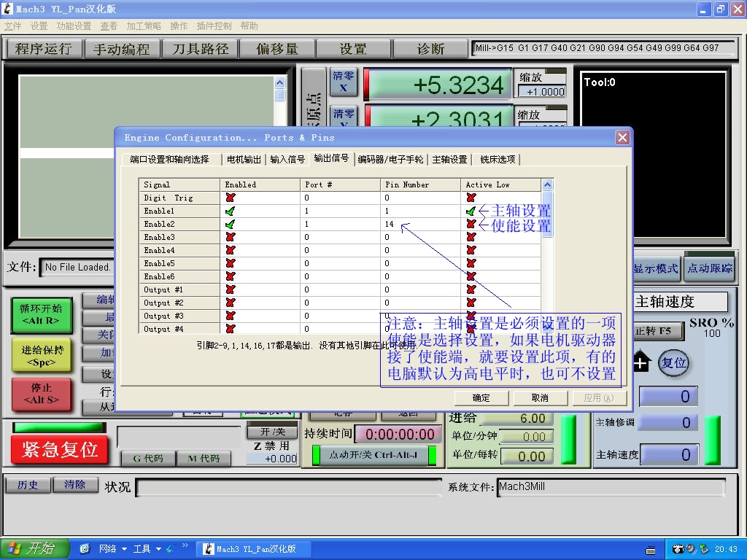This screenshot has height=560, width=747.
Task: Enable the Enable3 output signal
Action: point(231,237)
